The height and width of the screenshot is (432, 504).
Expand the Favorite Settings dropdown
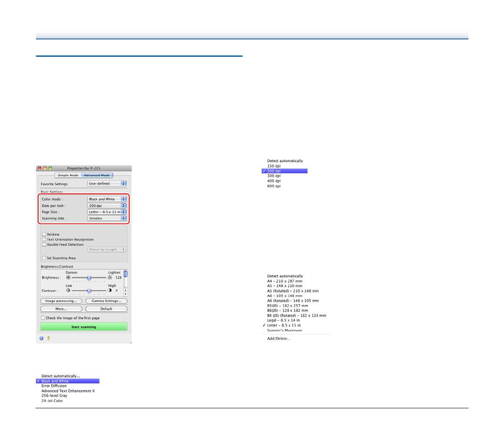107,184
